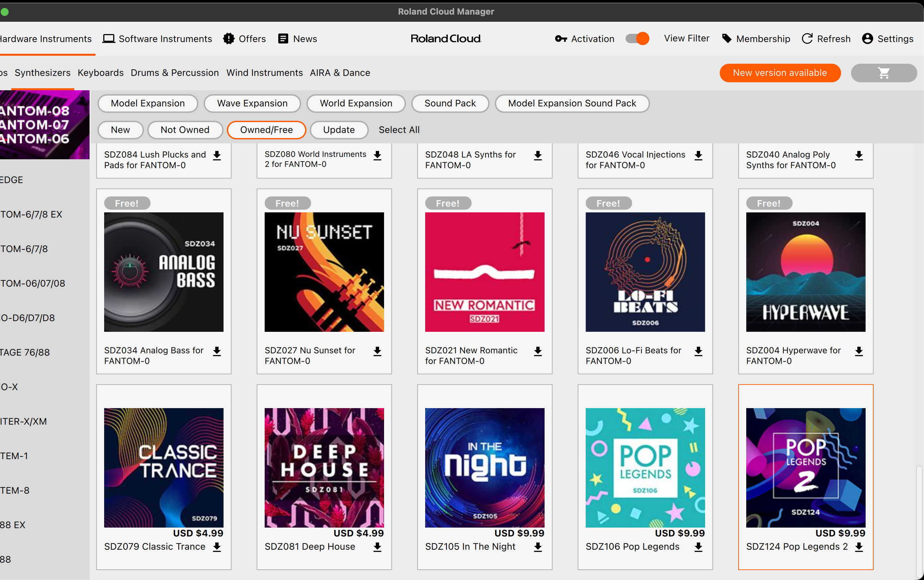The image size is (924, 580).
Task: Download SDZ105 In The Night
Action: click(538, 547)
